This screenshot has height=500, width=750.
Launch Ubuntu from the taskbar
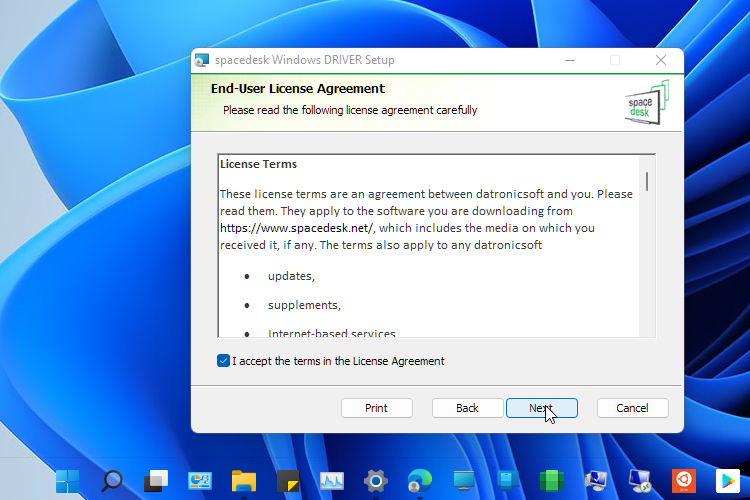(684, 481)
